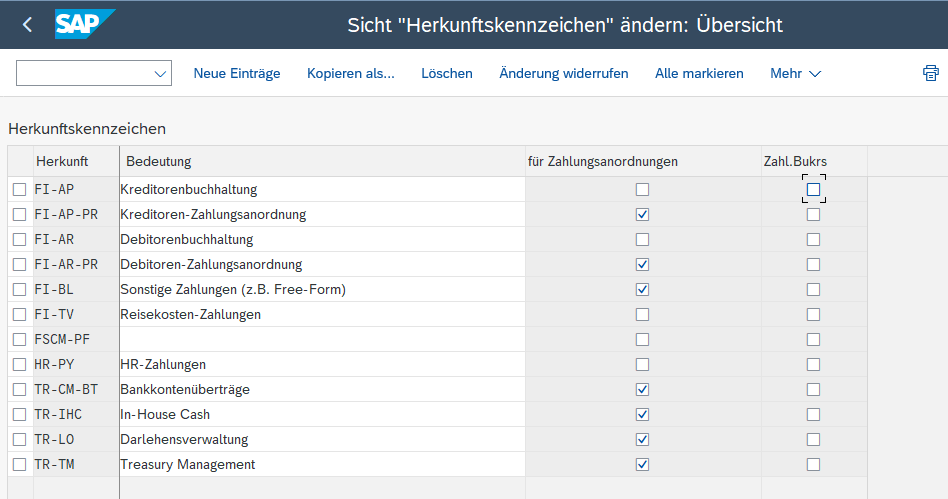Click Kopieren als... button
Viewport: 948px width, 499px height.
(x=351, y=73)
